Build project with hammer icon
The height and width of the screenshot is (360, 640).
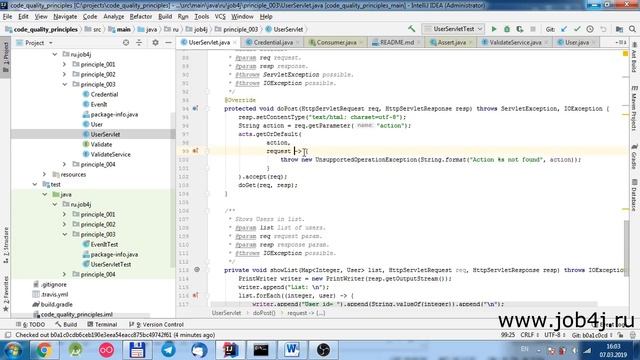pyautogui.click(x=411, y=29)
